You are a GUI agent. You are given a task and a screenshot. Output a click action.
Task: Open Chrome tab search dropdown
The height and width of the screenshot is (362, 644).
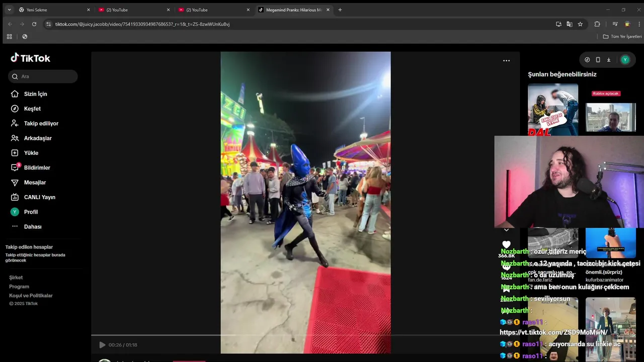click(x=9, y=10)
